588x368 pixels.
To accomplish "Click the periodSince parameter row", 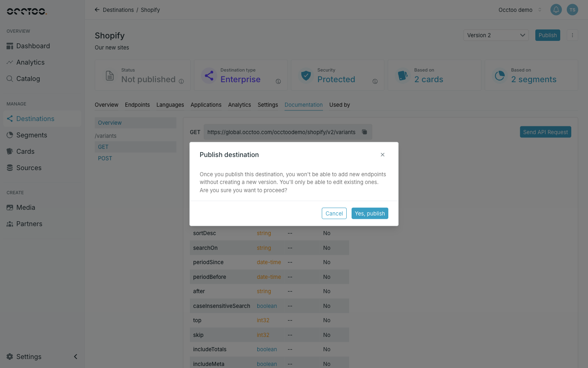I will tap(269, 262).
